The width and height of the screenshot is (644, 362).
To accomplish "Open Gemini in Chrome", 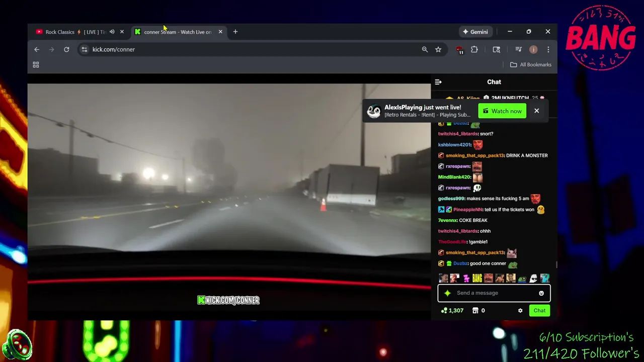I will (475, 32).
